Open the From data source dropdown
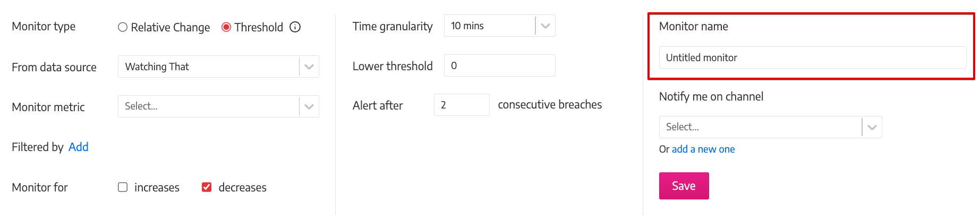This screenshot has height=217, width=980. 218,66
